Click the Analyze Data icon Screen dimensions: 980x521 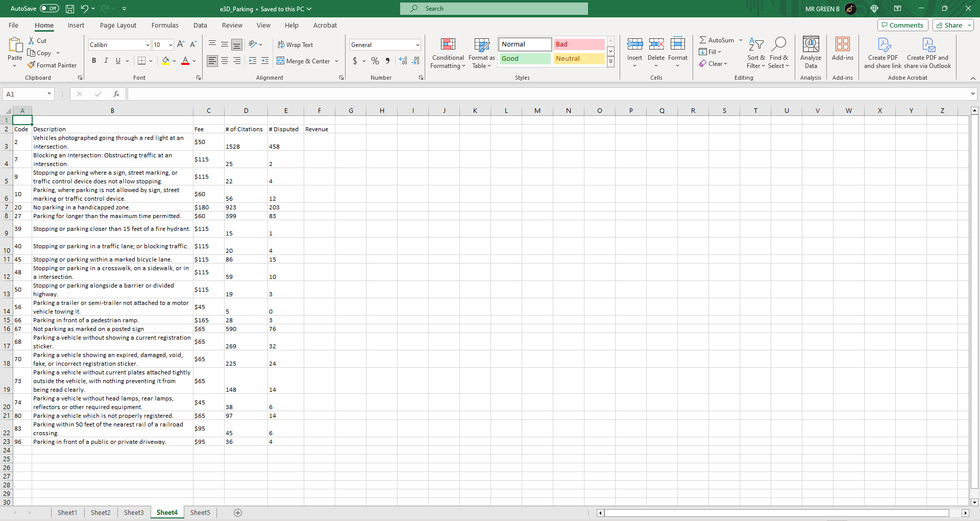[x=811, y=44]
